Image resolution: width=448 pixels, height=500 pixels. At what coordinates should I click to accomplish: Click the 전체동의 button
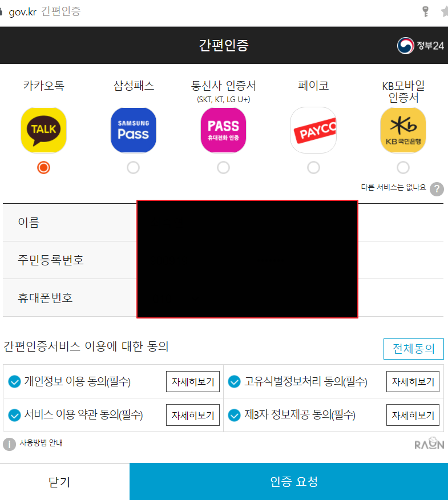[x=414, y=349]
